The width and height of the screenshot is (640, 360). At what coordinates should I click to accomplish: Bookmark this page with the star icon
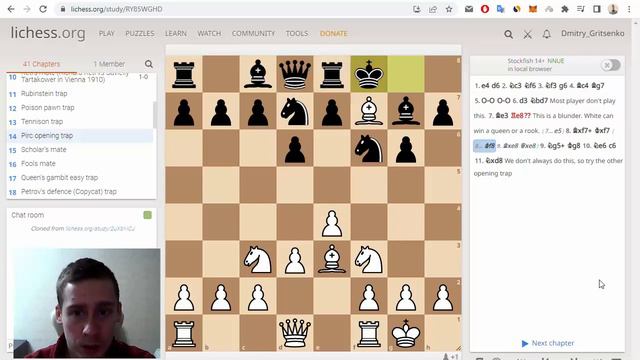[x=449, y=9]
